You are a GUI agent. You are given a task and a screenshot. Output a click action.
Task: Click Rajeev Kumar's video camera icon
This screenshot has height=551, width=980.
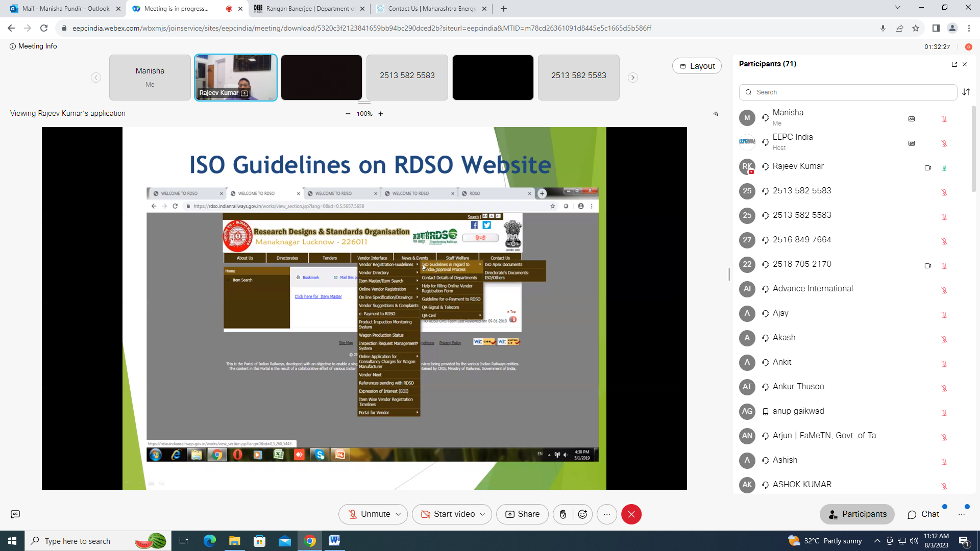pos(928,168)
